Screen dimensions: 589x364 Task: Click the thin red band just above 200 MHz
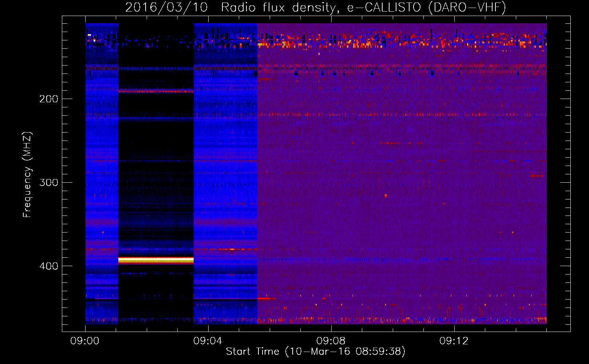[156, 91]
